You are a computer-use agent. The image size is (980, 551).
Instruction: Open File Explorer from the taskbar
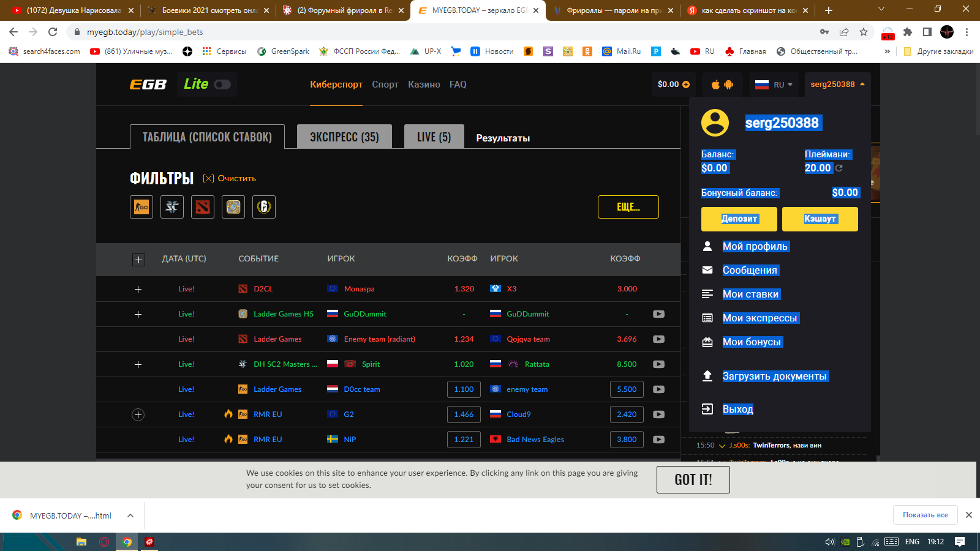[81, 542]
